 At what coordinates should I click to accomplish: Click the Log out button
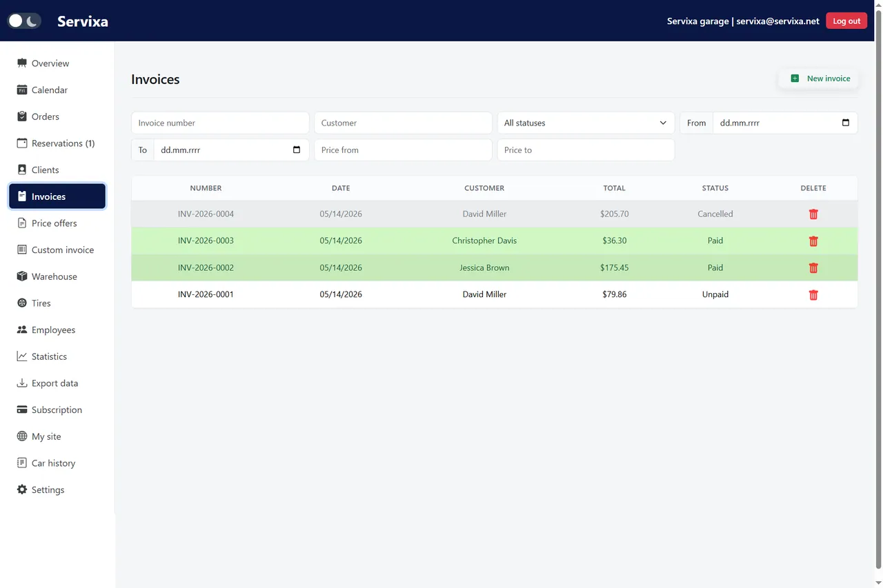[846, 21]
